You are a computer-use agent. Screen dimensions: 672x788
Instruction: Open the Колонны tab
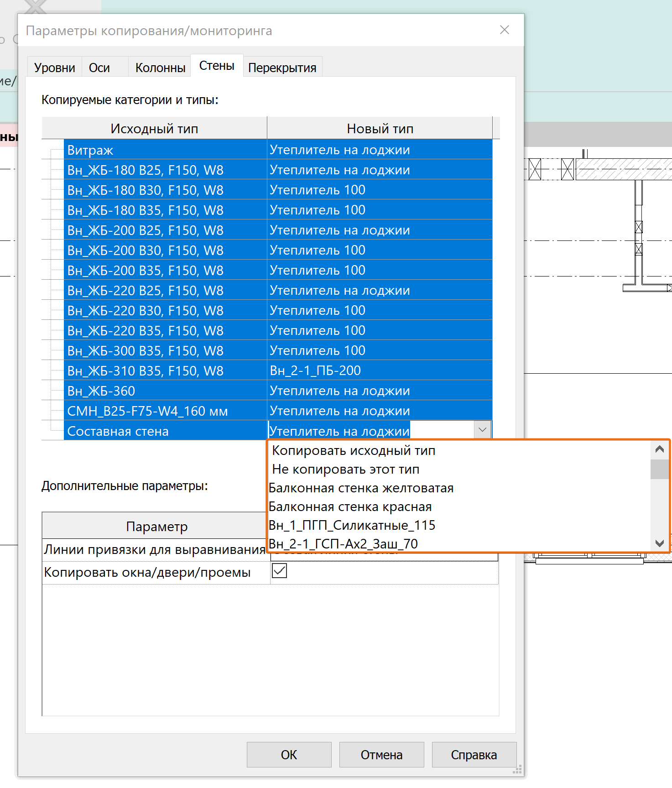(160, 68)
